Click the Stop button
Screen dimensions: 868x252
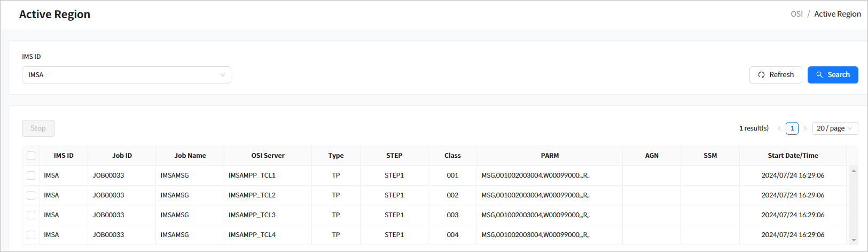(38, 128)
